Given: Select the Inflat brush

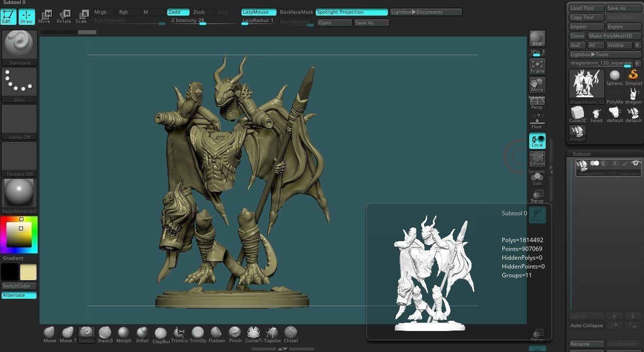Looking at the screenshot, I should (x=142, y=335).
